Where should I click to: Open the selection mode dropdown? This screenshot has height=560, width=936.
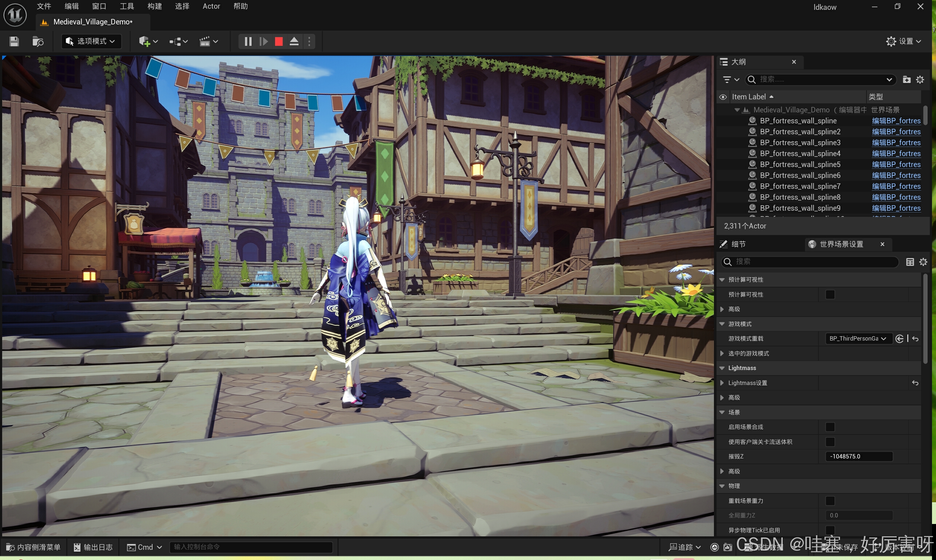coord(91,41)
